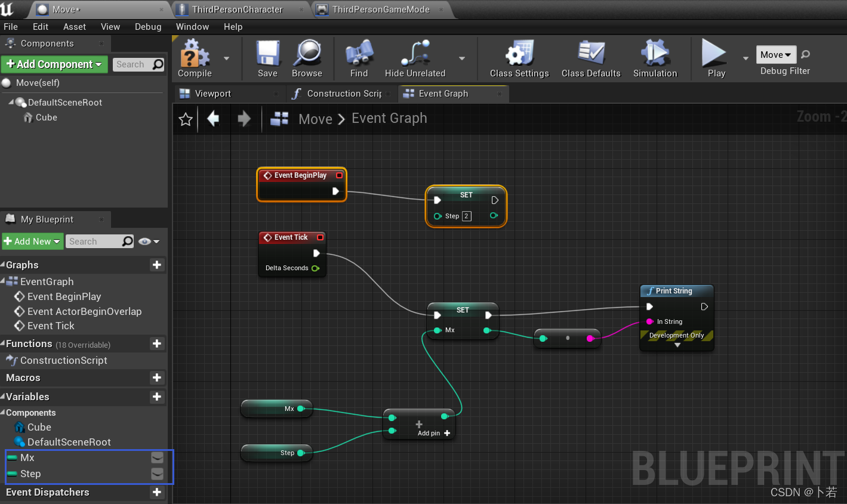
Task: Toggle Step variable instance editable eye
Action: (x=157, y=474)
